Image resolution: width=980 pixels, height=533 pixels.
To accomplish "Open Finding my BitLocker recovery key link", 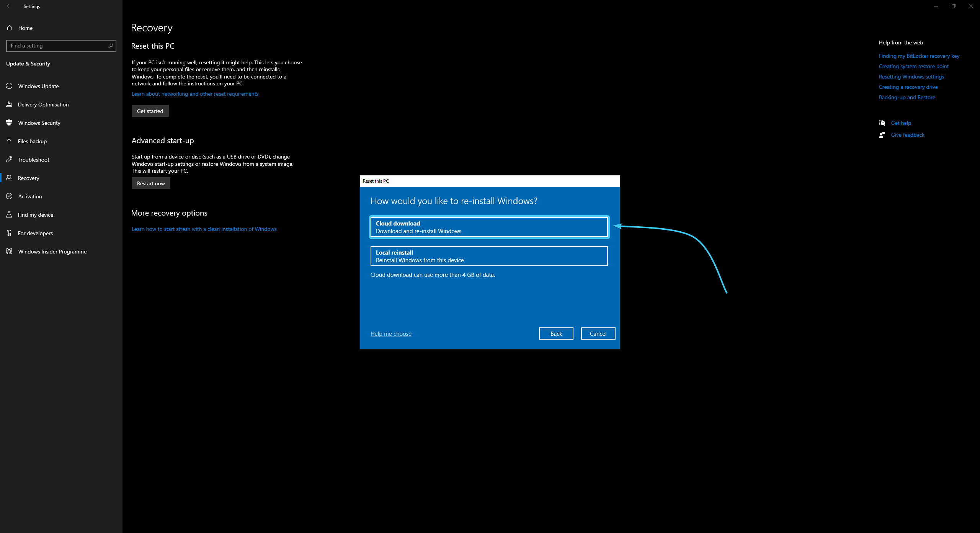I will [x=919, y=56].
